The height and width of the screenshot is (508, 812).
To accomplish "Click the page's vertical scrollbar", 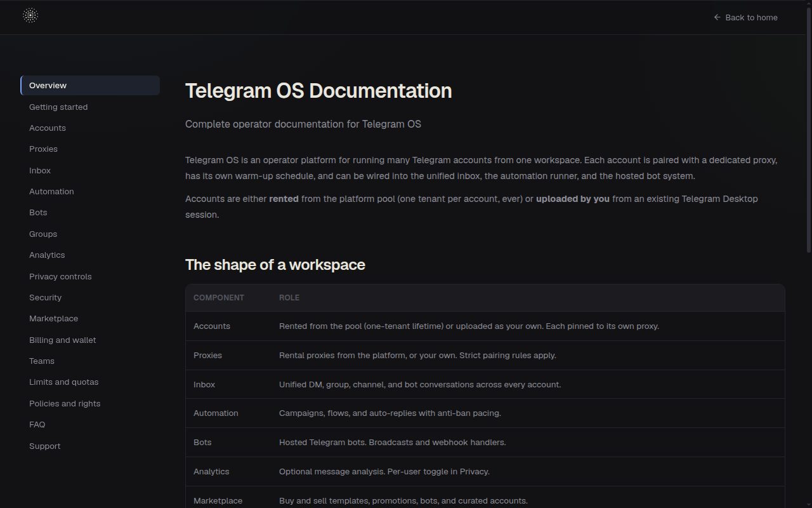I will click(x=808, y=127).
